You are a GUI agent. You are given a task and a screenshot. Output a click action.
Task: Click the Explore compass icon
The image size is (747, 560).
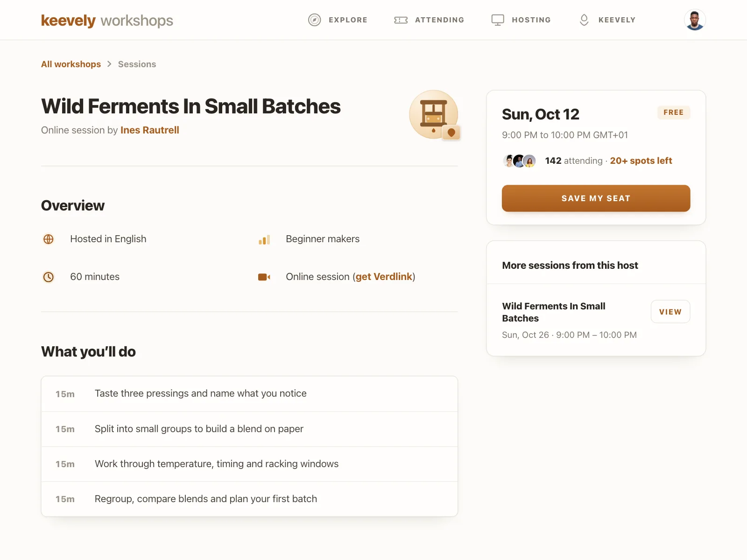(x=315, y=20)
